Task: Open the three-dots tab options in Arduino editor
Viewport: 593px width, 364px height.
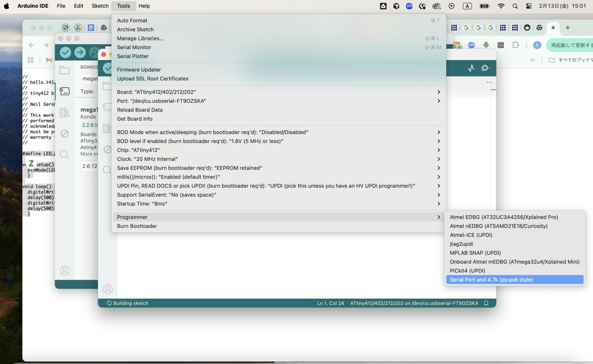Action: [x=489, y=82]
